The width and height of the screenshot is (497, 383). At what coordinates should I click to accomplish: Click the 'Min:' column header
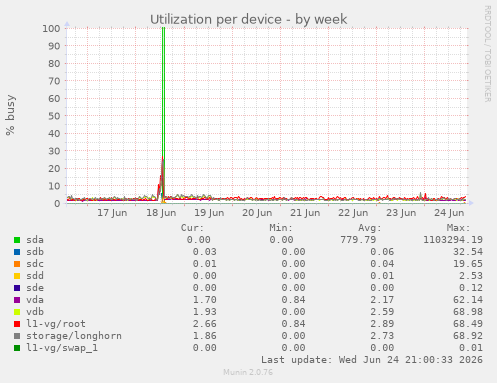point(281,228)
